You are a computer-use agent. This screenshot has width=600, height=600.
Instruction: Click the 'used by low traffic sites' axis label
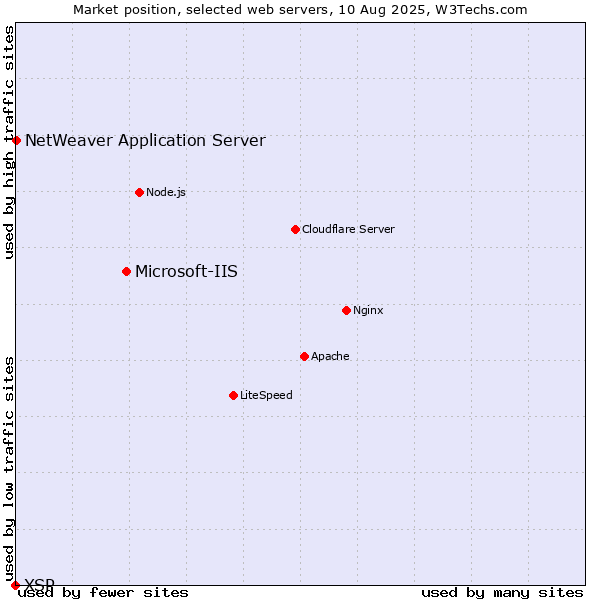pyautogui.click(x=9, y=470)
